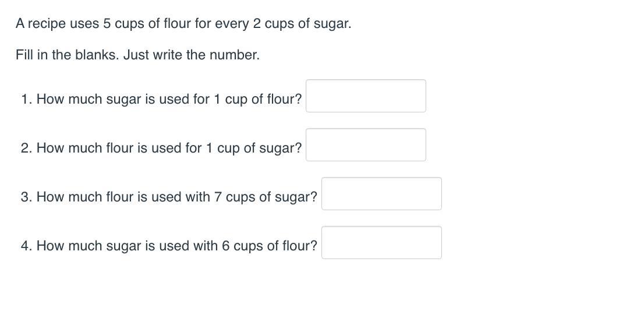Click the list number "4."
This screenshot has width=644, height=315.
26,246
